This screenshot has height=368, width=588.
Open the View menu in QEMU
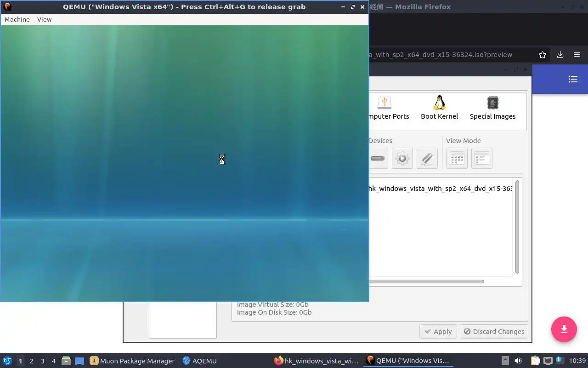44,19
